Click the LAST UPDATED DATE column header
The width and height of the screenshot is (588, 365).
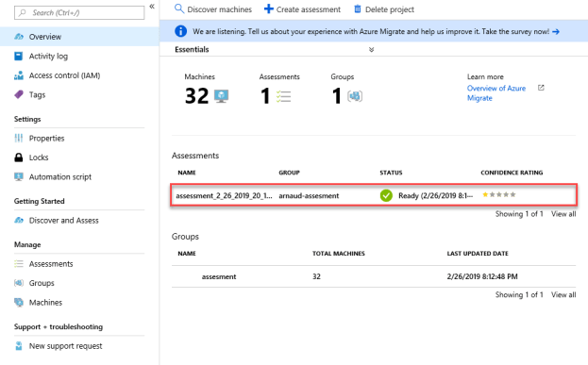tap(478, 254)
